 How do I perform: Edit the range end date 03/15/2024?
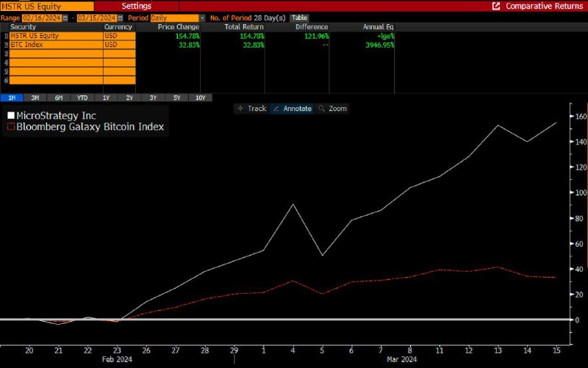click(97, 18)
